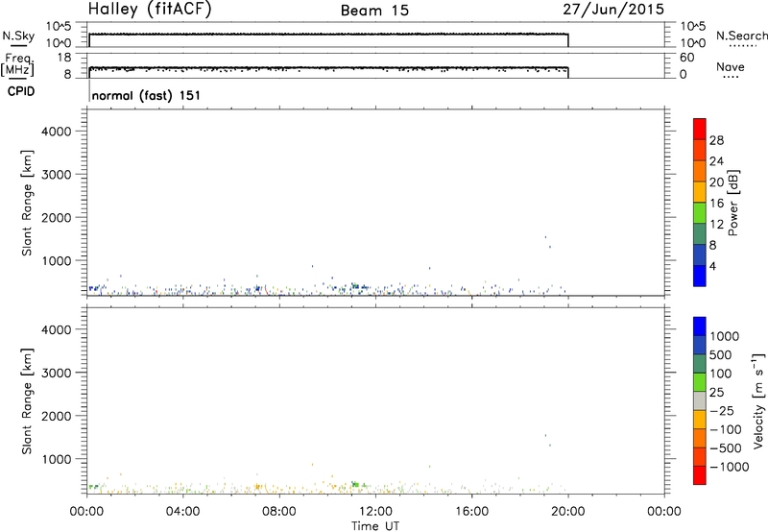The width and height of the screenshot is (768, 532).
Task: Click the 'Nave' legend label
Action: click(731, 67)
